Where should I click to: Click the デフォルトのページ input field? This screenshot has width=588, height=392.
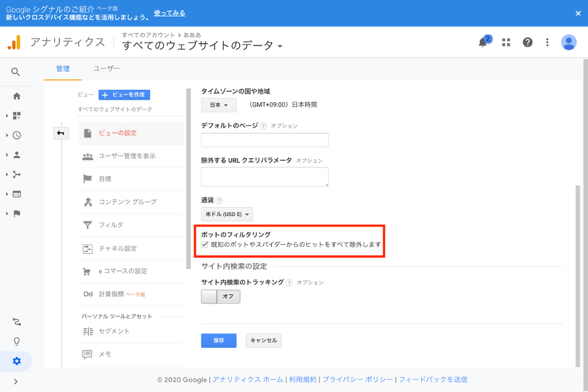pos(265,140)
